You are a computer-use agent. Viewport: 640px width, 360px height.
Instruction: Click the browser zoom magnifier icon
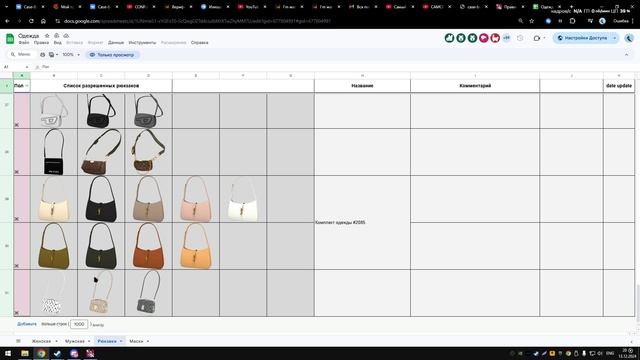click(520, 21)
